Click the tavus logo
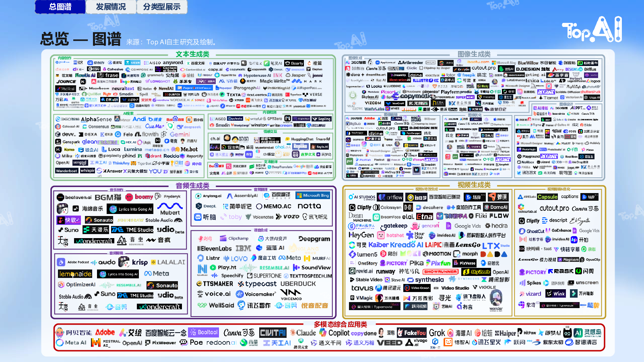This screenshot has height=362, width=644. coord(362,288)
